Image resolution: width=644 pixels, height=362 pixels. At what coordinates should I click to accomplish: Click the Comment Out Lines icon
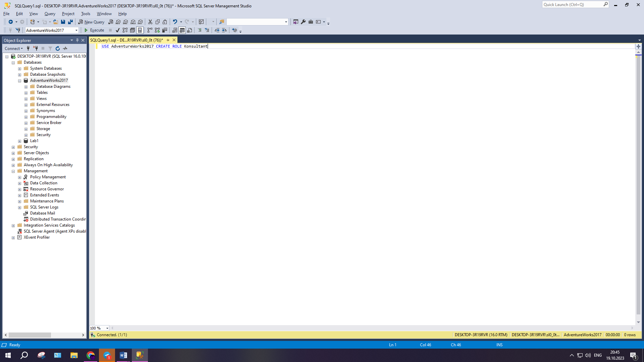pos(200,30)
